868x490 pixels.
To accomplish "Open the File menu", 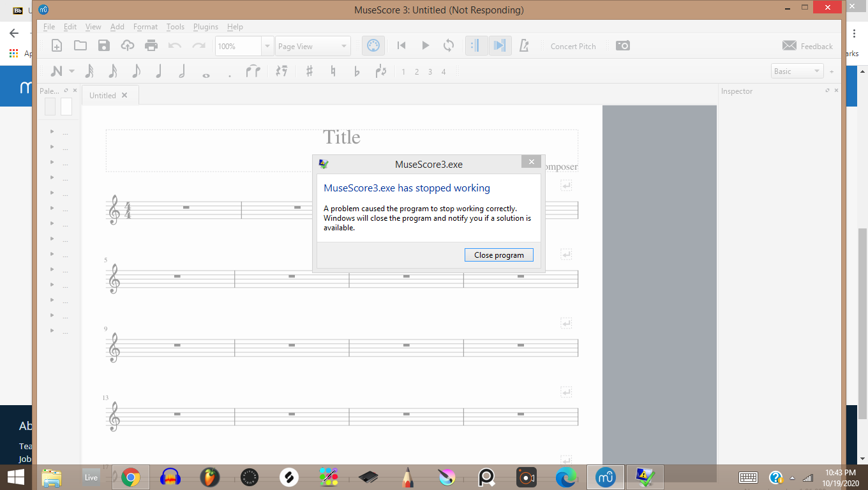I will pyautogui.click(x=49, y=27).
